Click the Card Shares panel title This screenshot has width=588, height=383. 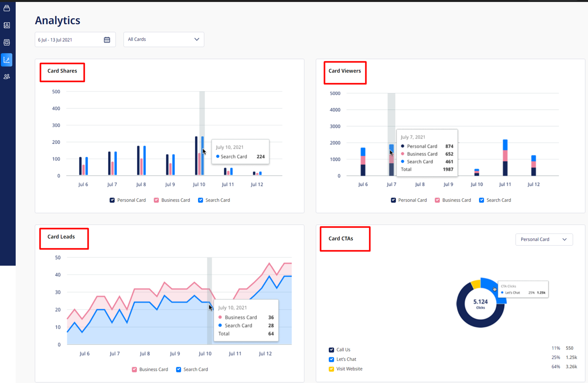coord(62,71)
